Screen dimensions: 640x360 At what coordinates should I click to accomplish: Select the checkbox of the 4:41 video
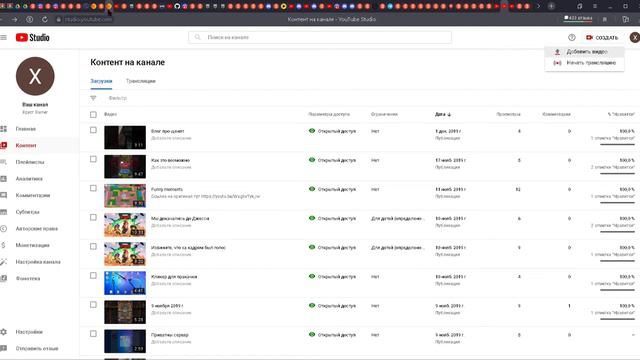[x=93, y=276]
